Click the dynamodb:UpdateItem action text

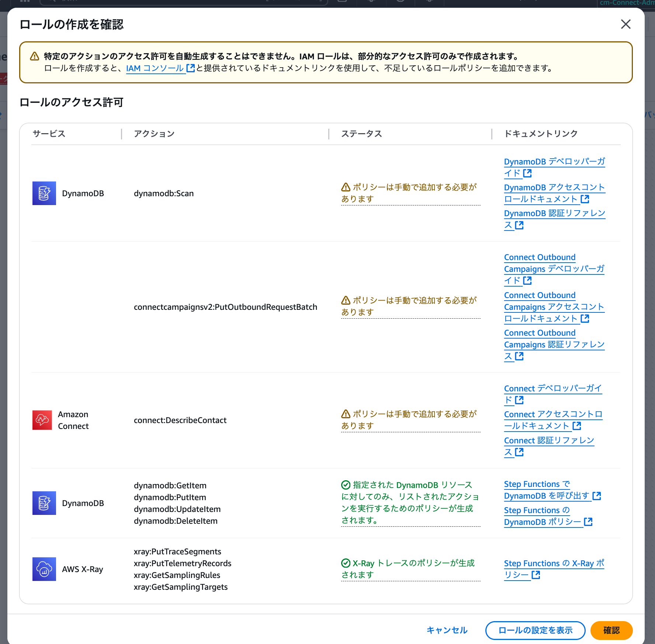[x=177, y=509]
